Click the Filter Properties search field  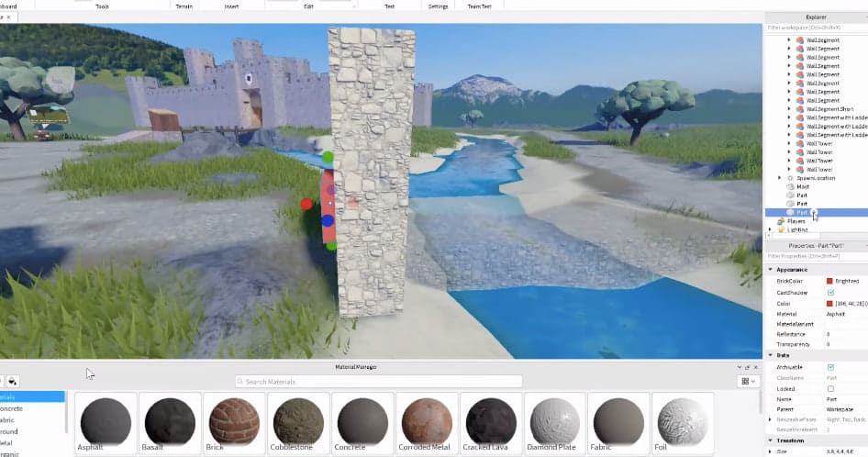click(x=816, y=256)
